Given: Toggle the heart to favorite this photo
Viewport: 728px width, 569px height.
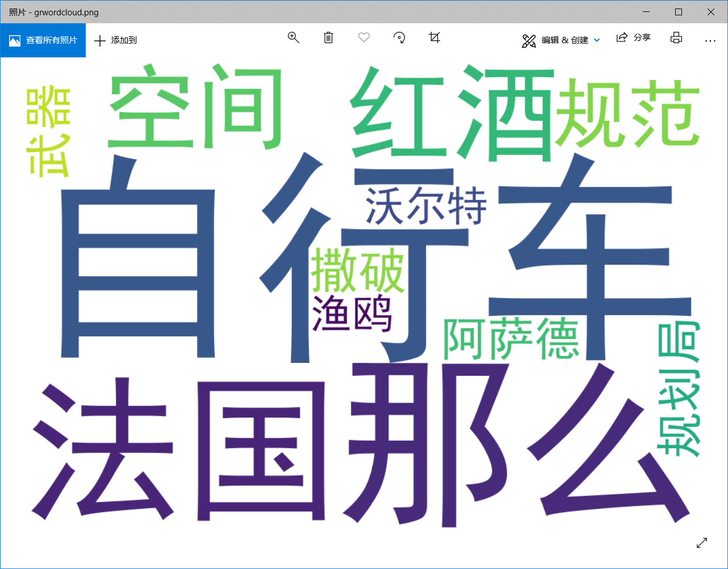Looking at the screenshot, I should tap(363, 37).
